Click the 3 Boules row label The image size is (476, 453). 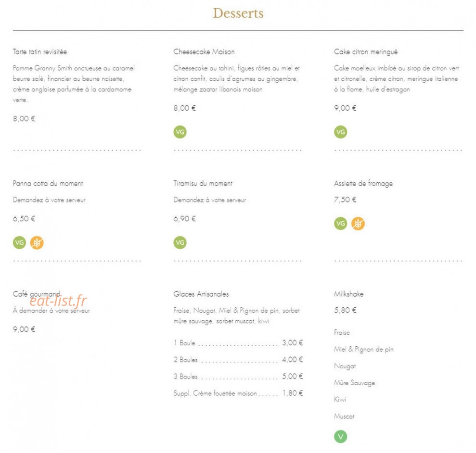point(185,377)
